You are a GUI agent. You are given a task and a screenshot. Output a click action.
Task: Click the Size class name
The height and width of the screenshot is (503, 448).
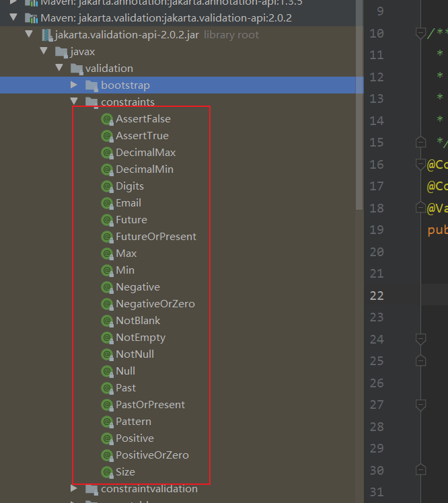(126, 472)
